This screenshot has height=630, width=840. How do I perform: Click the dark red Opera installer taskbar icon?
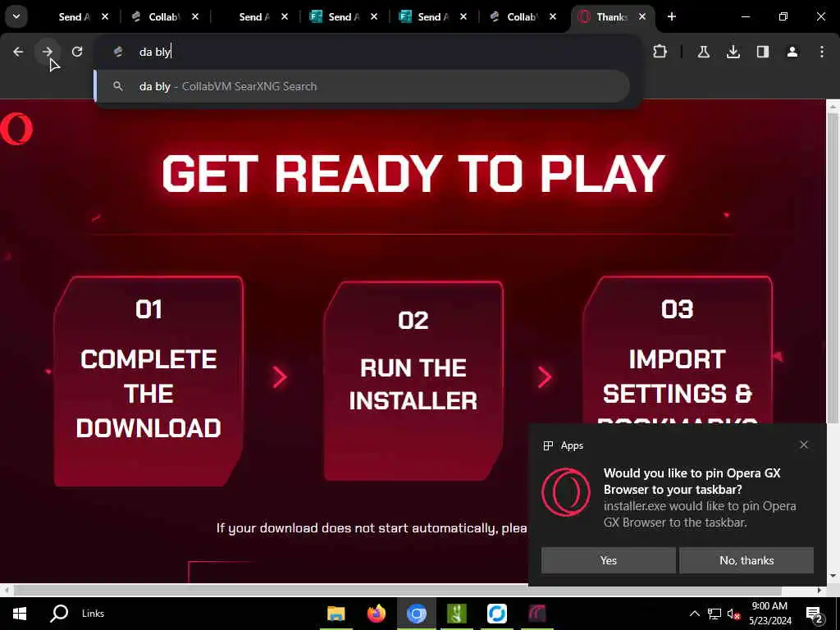536,614
